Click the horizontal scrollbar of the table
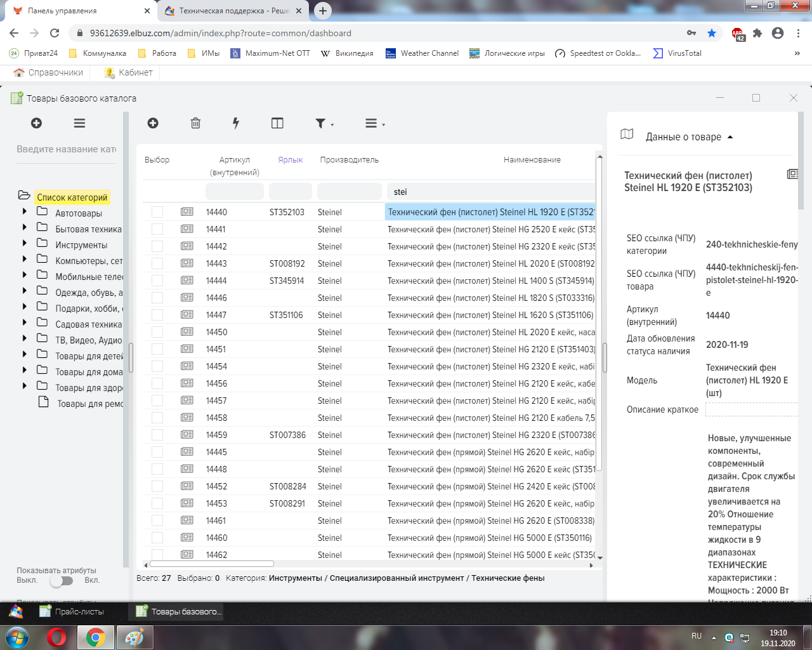Viewport: 812px width, 650px height. 212,564
